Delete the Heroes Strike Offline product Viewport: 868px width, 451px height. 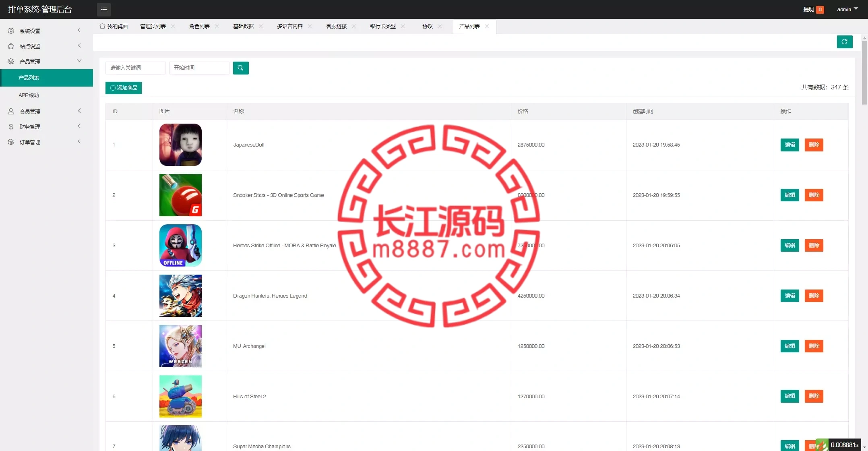point(814,245)
